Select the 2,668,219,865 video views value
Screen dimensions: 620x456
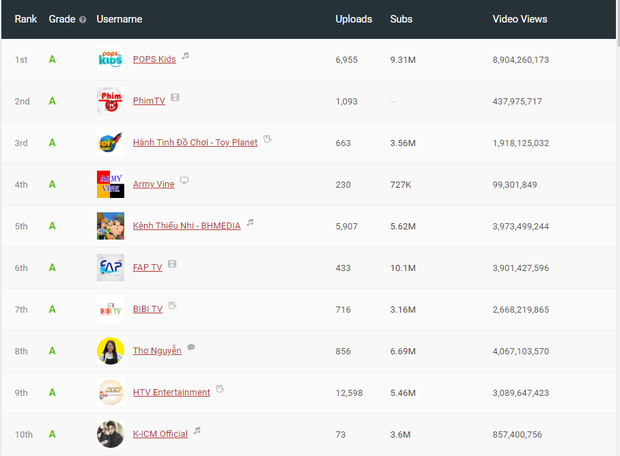point(521,310)
